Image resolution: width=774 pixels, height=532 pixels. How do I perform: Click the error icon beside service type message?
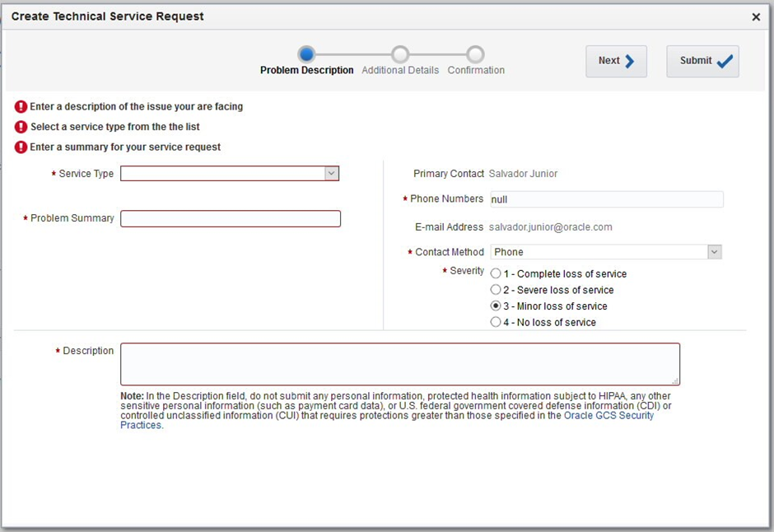(x=21, y=127)
